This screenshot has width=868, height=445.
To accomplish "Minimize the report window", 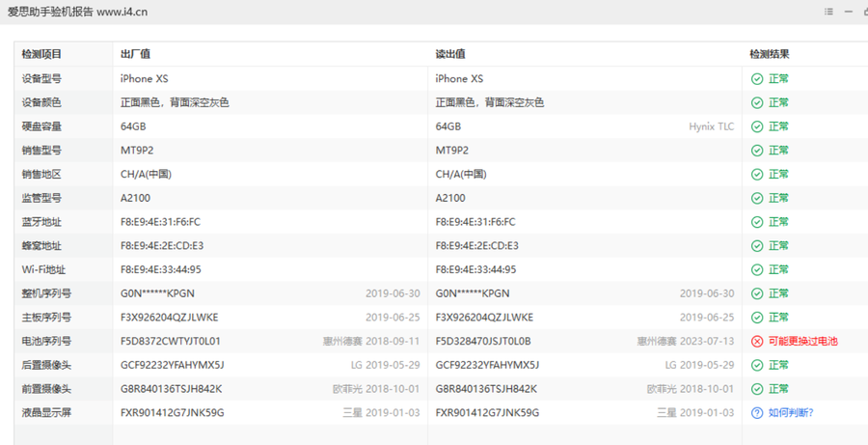I will click(x=850, y=12).
